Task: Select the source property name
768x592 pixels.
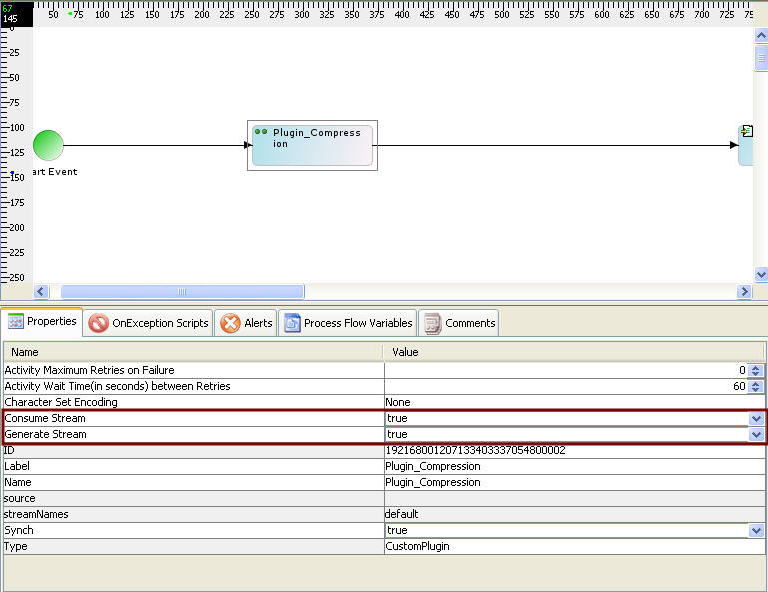Action: pos(20,498)
